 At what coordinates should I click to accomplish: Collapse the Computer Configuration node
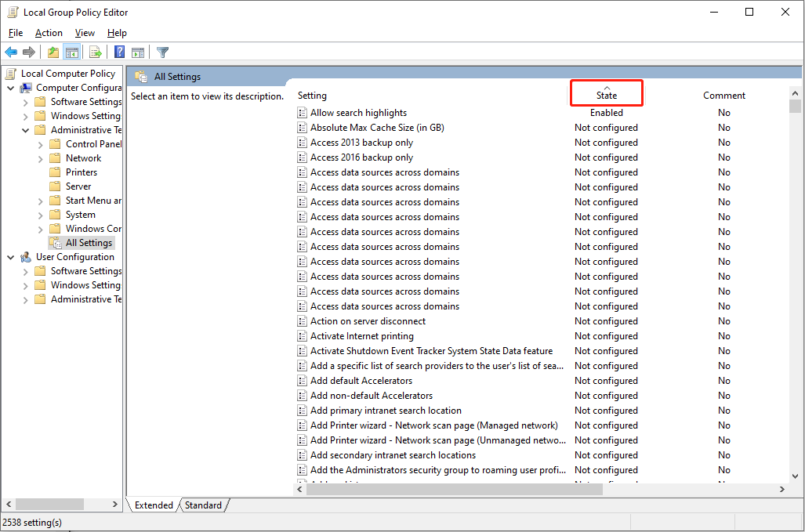point(11,87)
